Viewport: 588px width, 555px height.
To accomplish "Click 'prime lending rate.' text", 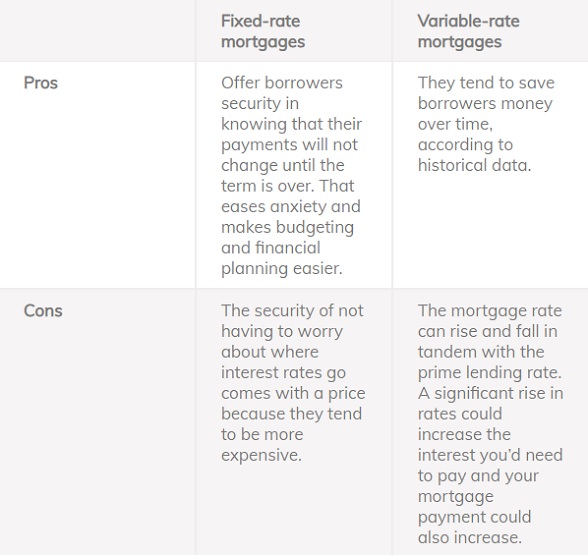I will pyautogui.click(x=490, y=373).
